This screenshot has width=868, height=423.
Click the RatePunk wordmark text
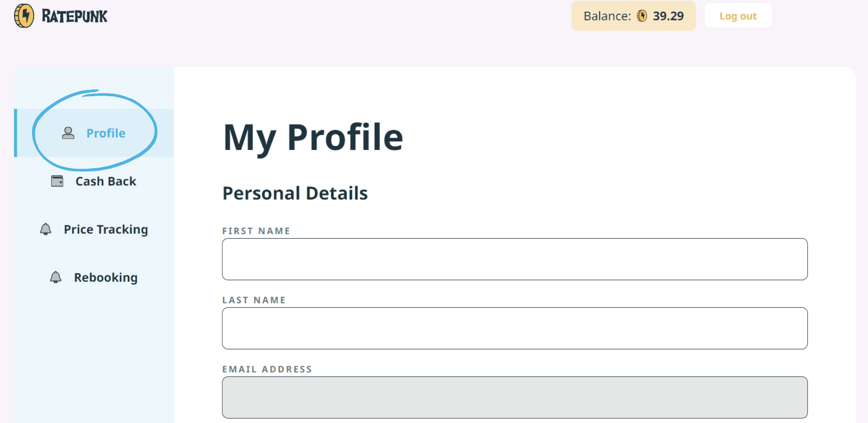[75, 16]
